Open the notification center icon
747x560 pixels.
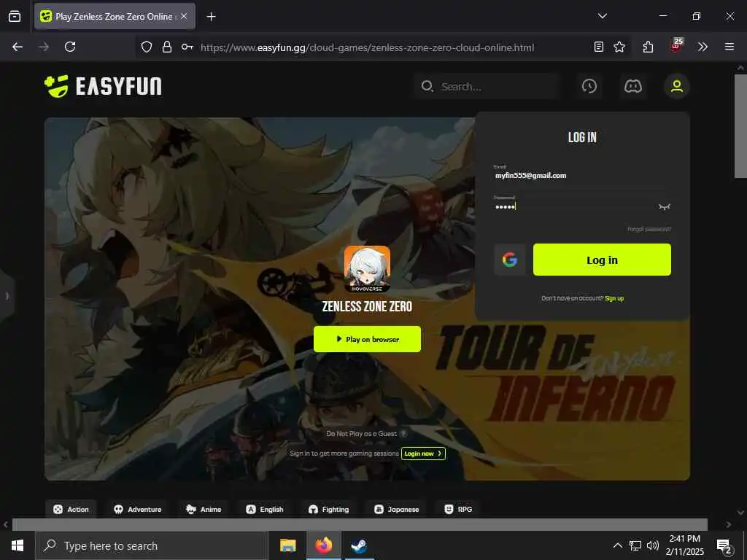(x=724, y=546)
